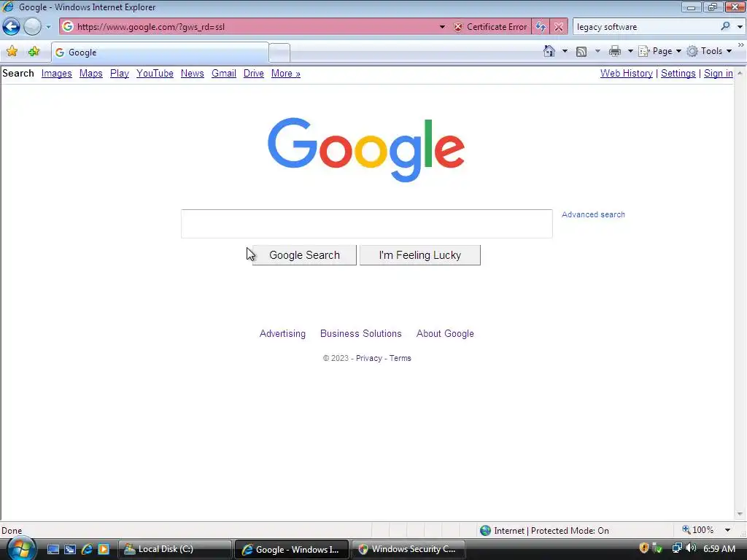
Task: Refresh the page with the refresh icon
Action: [541, 27]
